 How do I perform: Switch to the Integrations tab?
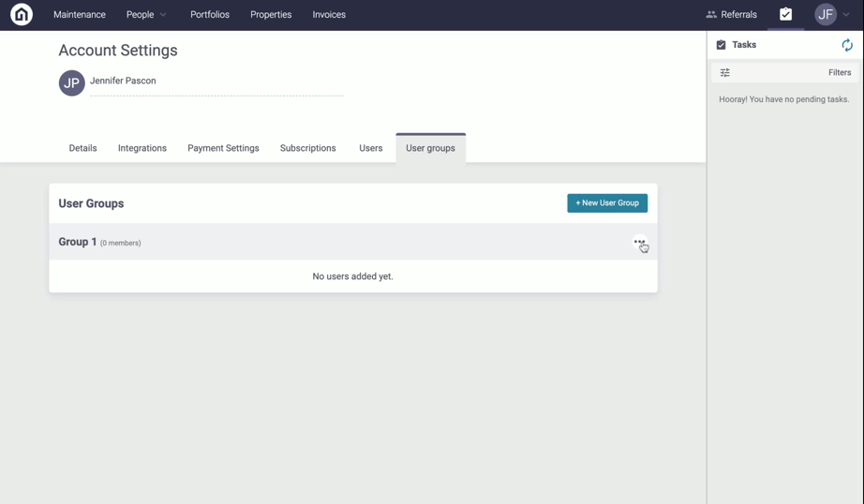tap(142, 148)
